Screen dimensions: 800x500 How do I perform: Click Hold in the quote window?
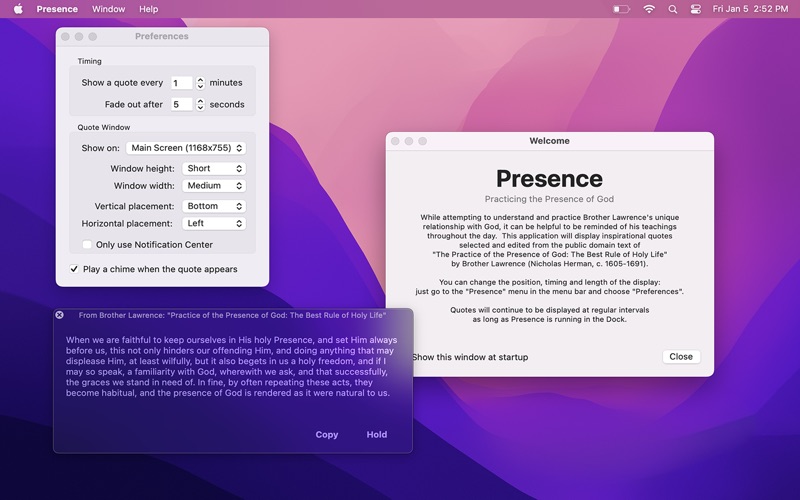tap(377, 435)
